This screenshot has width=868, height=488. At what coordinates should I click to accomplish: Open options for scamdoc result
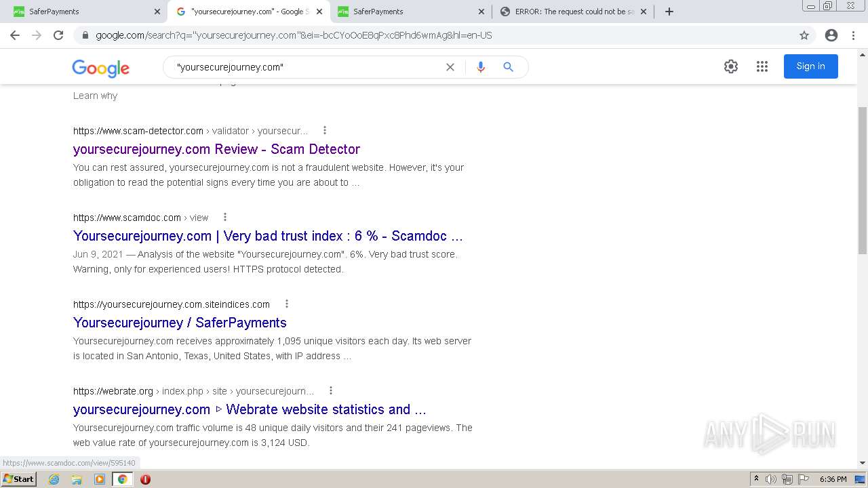225,218
